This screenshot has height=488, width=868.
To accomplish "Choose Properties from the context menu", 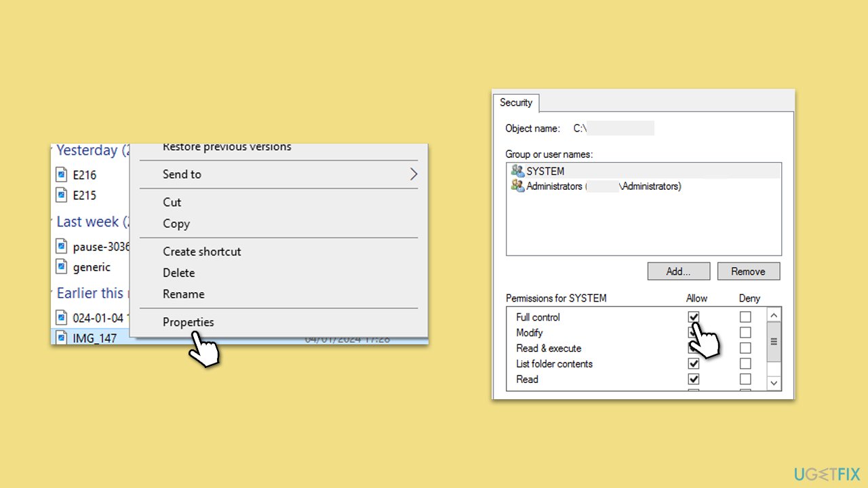I will tap(188, 322).
